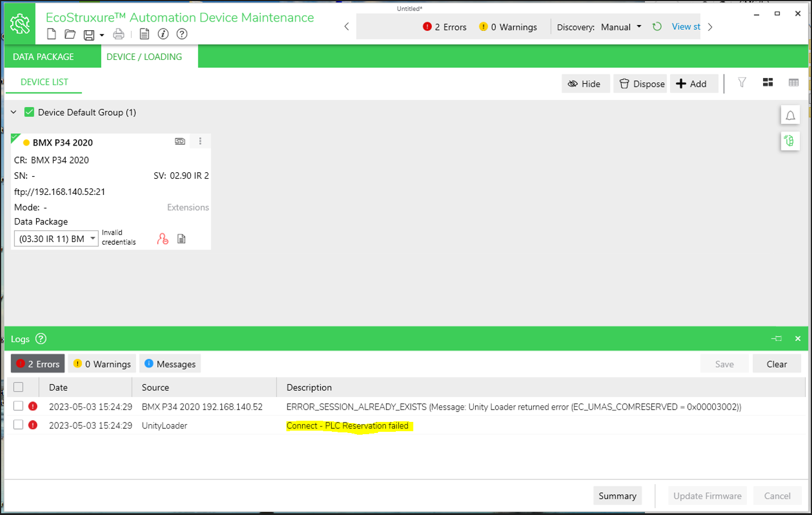Toggle the Messages filter in Logs panel

(170, 364)
